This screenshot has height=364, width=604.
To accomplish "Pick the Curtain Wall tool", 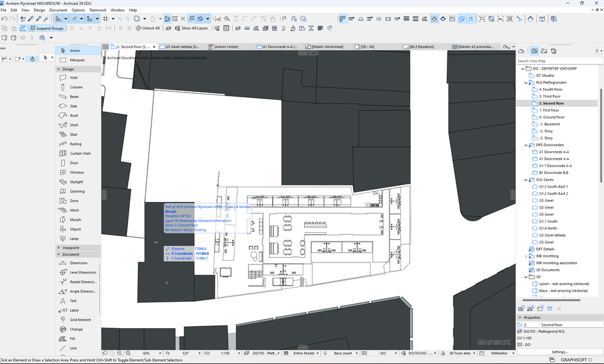I will click(x=79, y=154).
